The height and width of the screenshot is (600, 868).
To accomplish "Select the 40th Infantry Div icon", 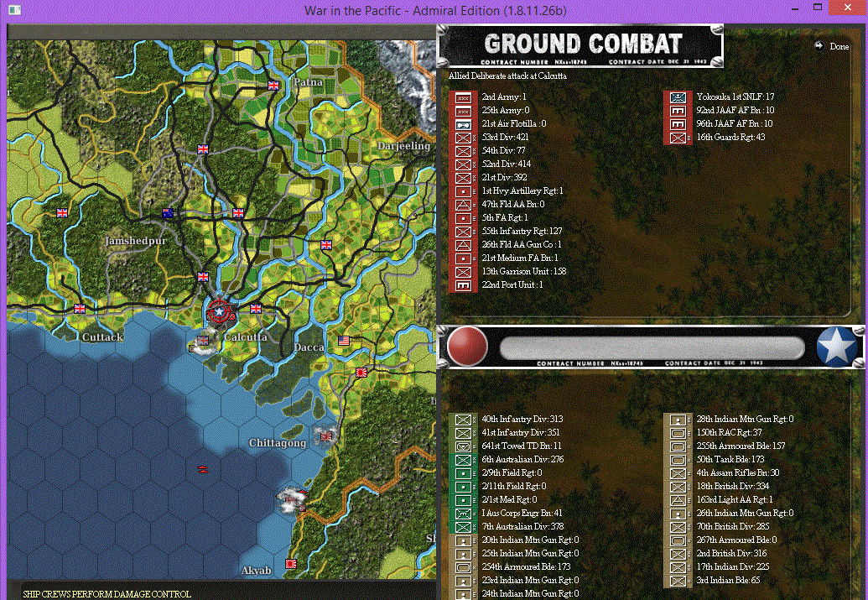I will tap(463, 420).
